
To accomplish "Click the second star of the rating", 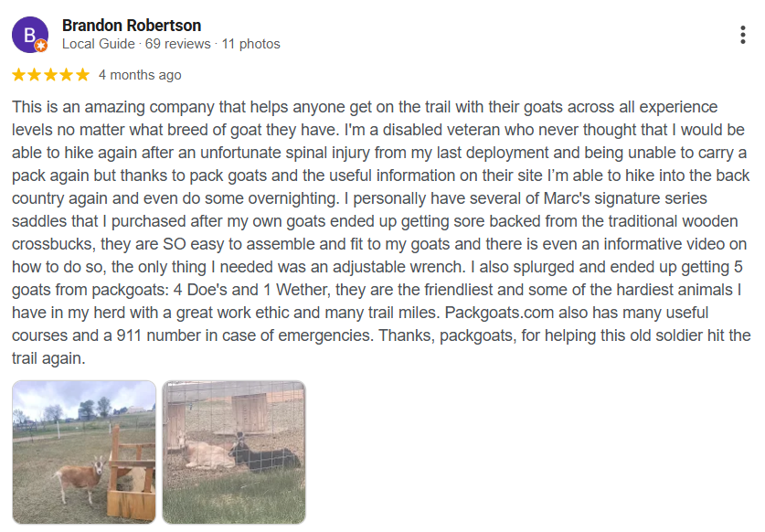I will click(x=35, y=75).
